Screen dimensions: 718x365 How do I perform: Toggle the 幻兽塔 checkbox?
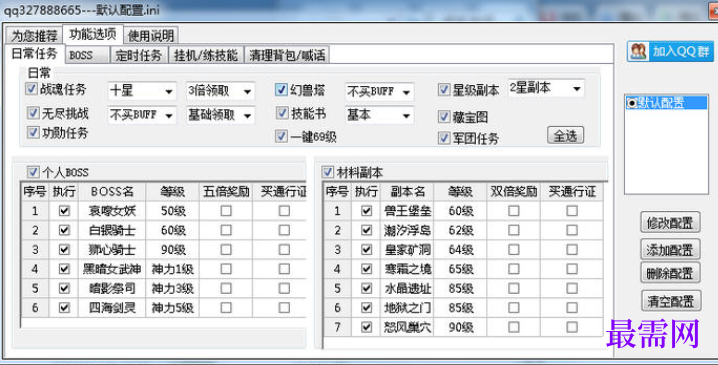(x=281, y=89)
